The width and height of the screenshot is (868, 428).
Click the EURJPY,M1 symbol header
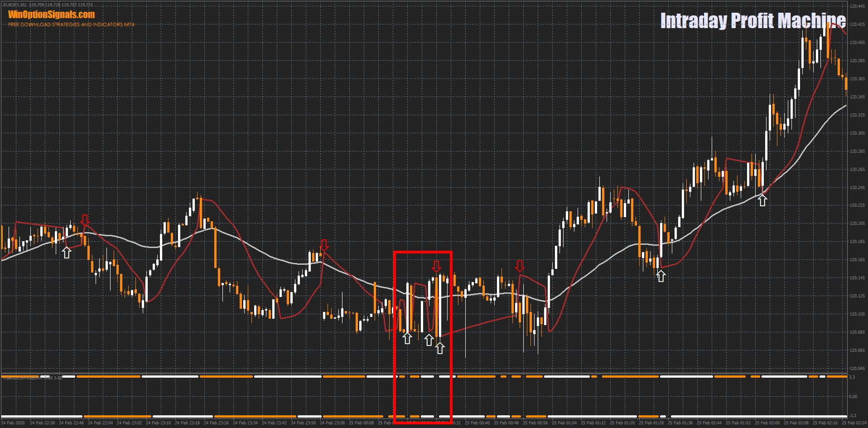(14, 5)
